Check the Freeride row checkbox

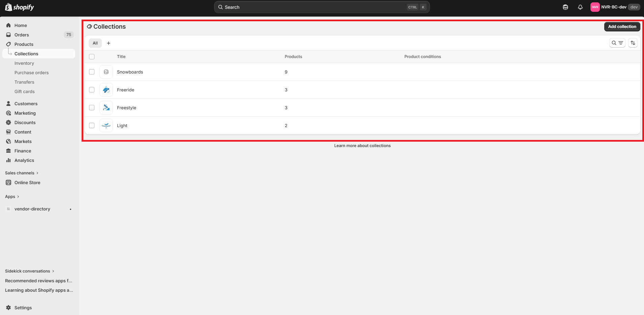coord(92,90)
